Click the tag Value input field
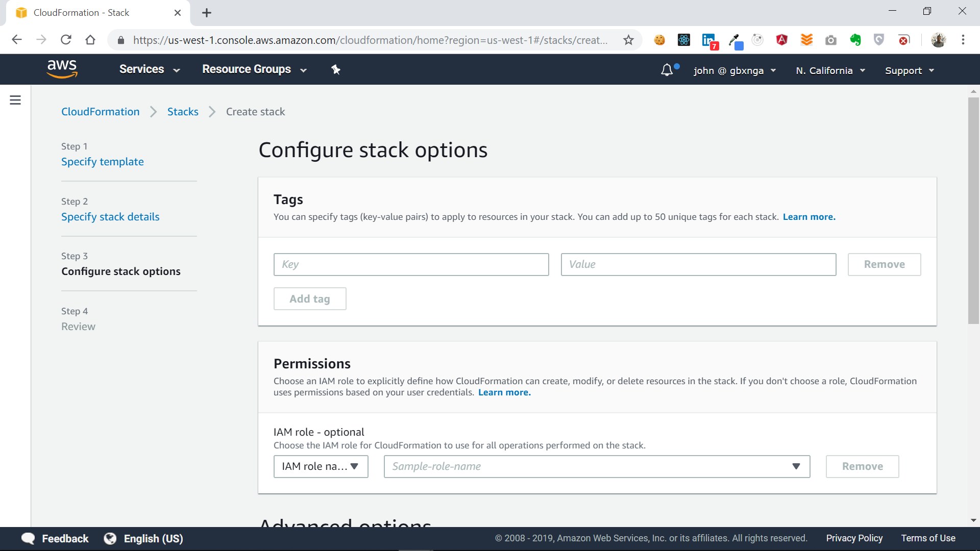 (698, 264)
